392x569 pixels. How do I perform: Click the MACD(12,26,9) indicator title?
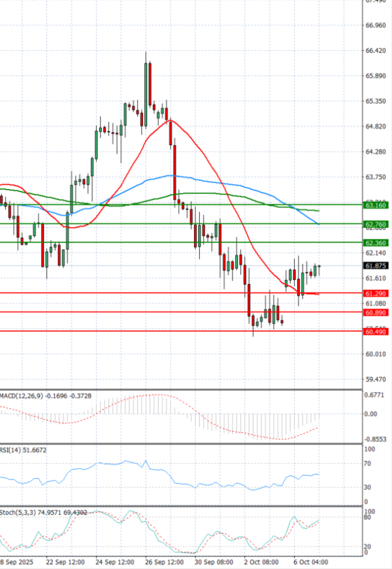point(21,396)
